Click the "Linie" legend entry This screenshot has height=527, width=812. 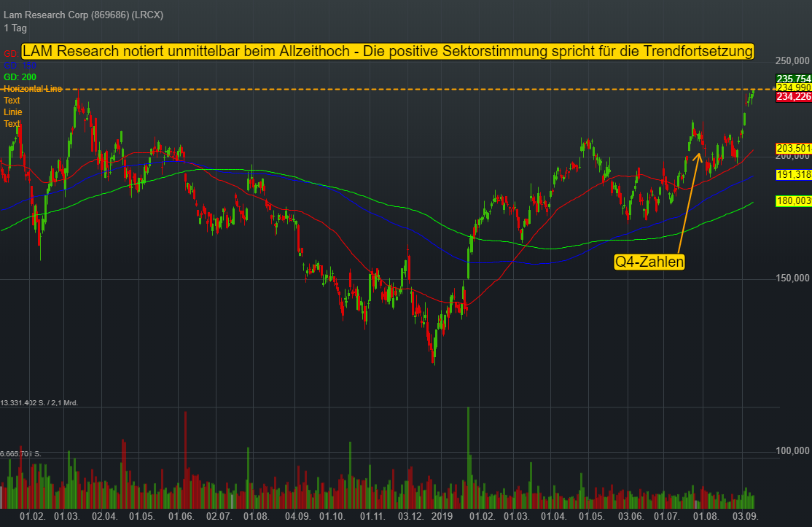13,112
